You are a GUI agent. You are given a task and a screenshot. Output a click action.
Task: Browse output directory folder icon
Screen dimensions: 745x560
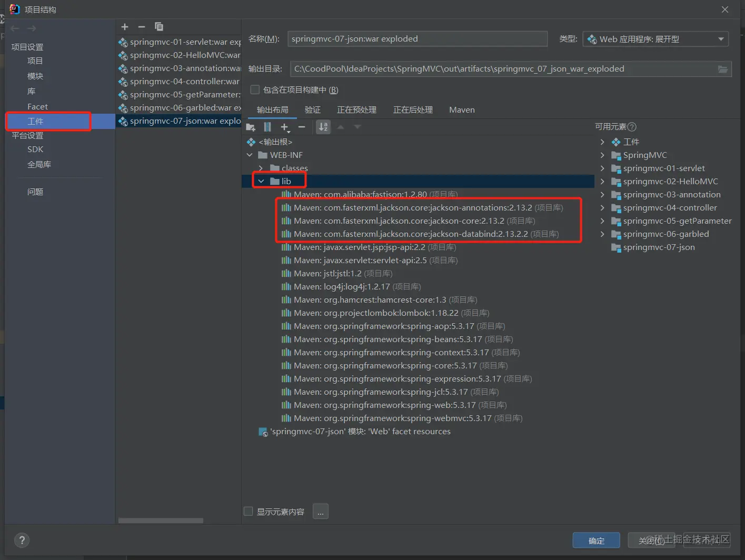click(723, 69)
